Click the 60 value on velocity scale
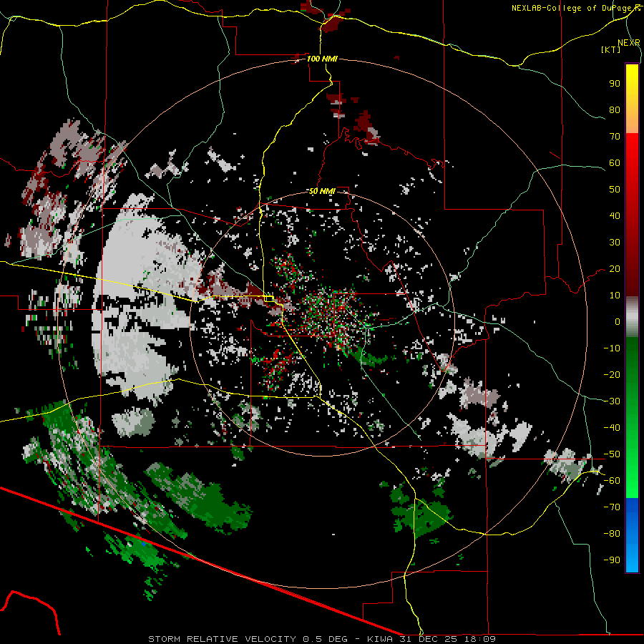 tap(615, 163)
